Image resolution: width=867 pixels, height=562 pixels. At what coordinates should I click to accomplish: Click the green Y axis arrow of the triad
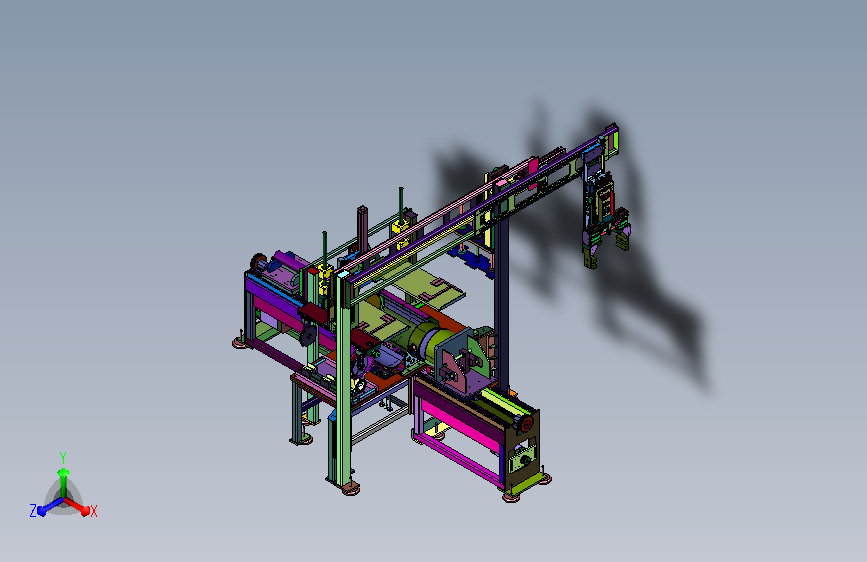pos(63,483)
